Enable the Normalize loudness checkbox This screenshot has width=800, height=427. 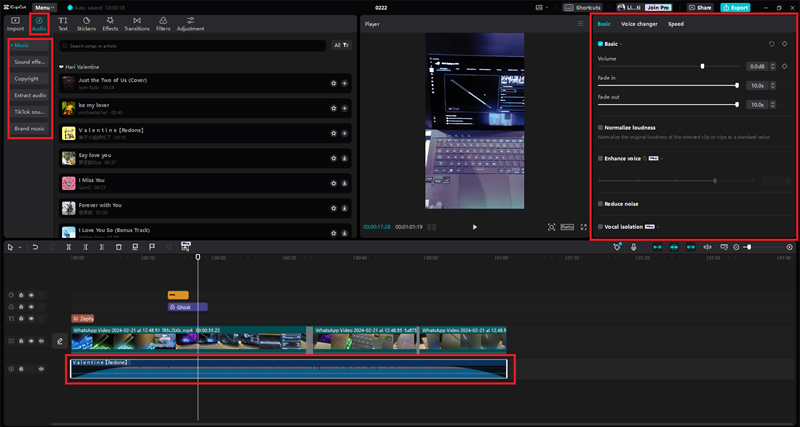600,128
